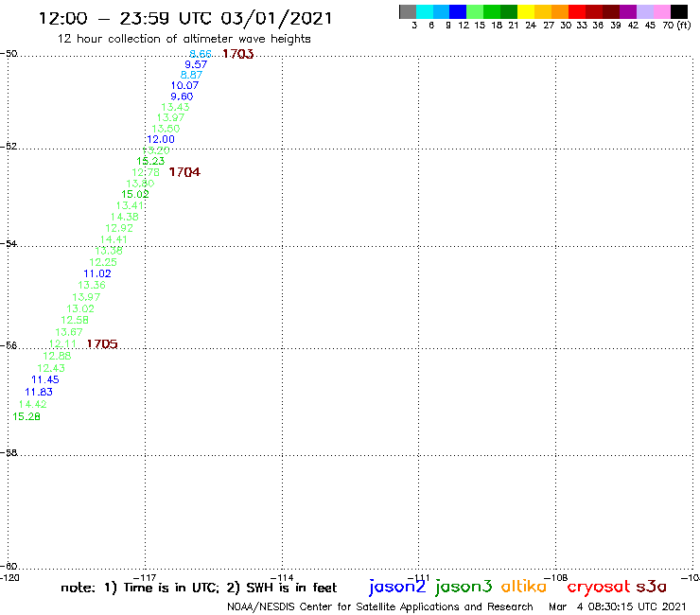The height and width of the screenshot is (615, 700).
Task: Click the 15.23 wave height value
Action: [x=150, y=161]
